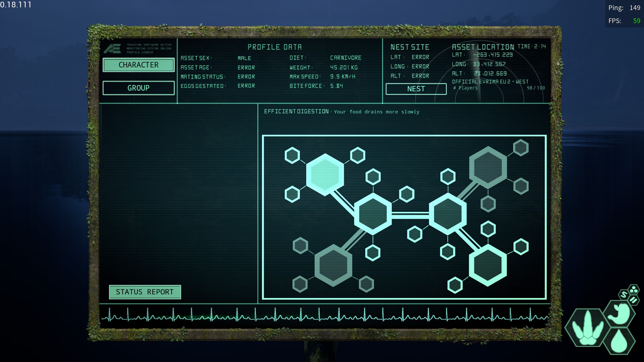The height and width of the screenshot is (362, 644).
Task: Select the brightly filled large mutation hexagon
Action: pos(325,174)
